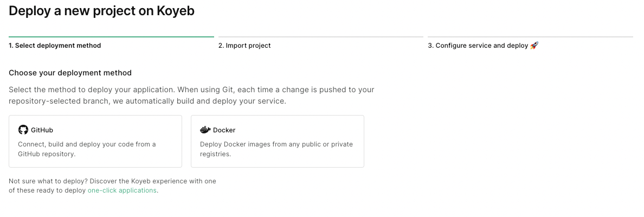Viewport: 644px width, 217px height.
Task: Click the 'Deploy a new project on Koyeb' heading
Action: point(101,11)
